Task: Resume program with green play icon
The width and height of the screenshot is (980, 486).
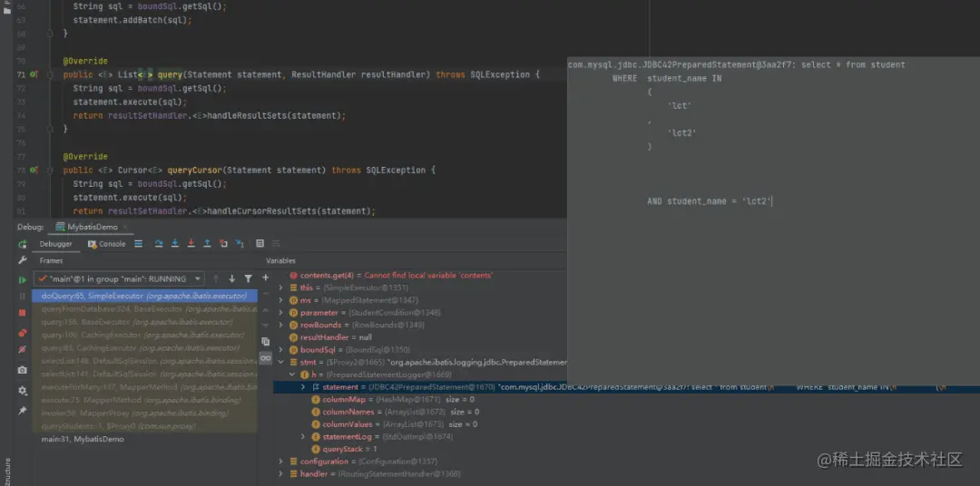Action: point(23,280)
